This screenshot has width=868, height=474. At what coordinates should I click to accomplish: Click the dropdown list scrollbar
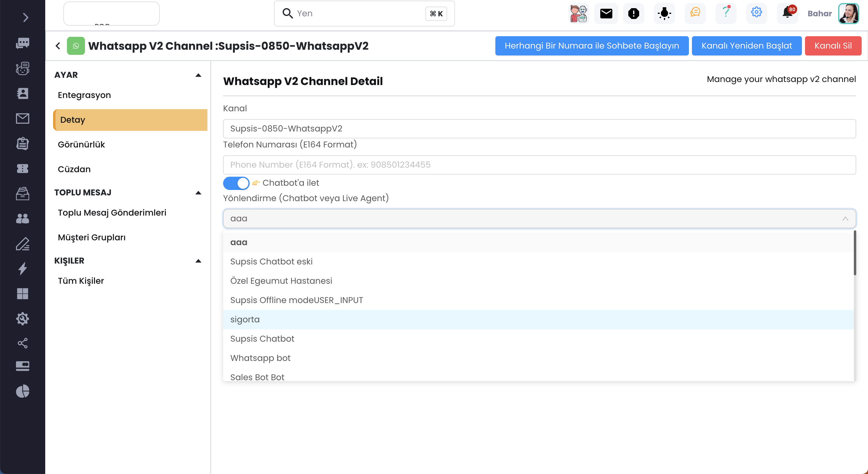pyautogui.click(x=854, y=253)
